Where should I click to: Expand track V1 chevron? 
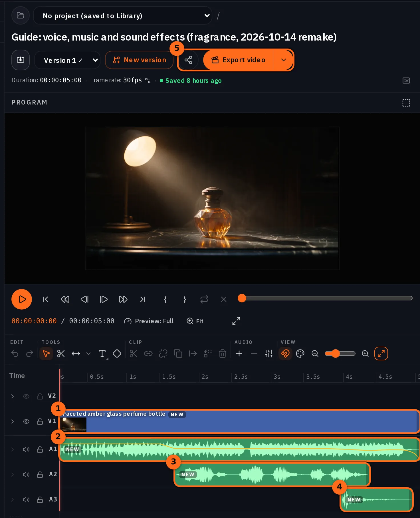[x=13, y=421]
